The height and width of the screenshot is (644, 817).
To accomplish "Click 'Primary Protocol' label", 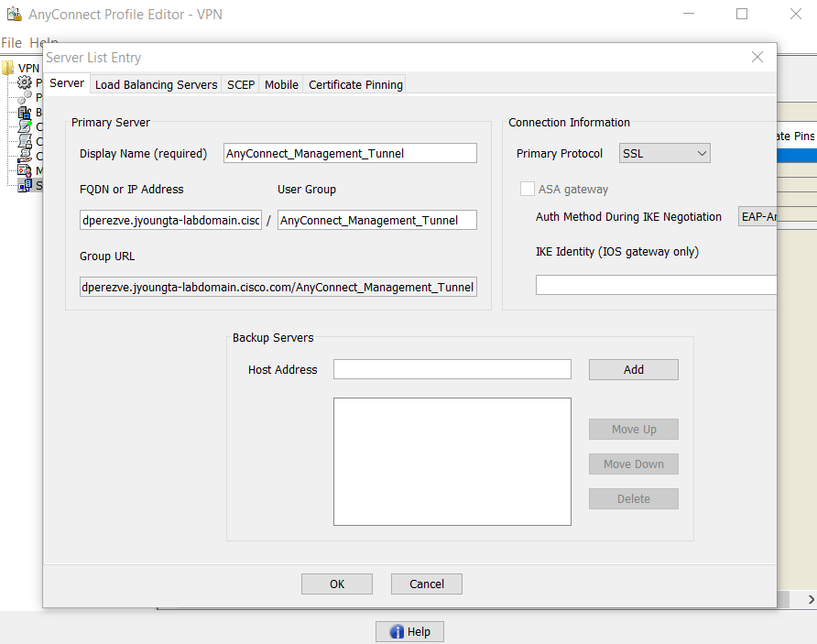I will 559,154.
